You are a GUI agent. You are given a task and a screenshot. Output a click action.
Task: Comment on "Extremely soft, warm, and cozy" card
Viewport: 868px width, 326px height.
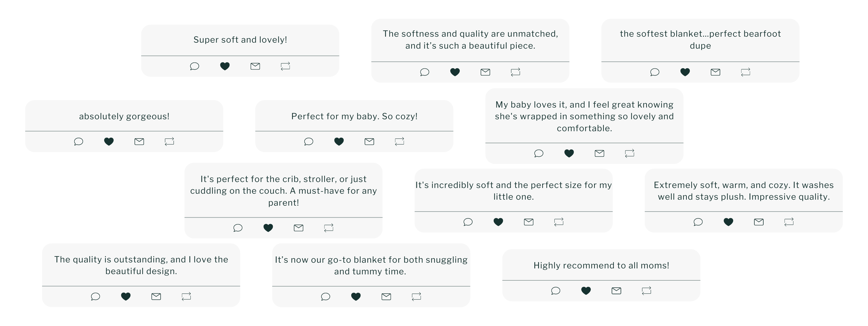click(698, 222)
